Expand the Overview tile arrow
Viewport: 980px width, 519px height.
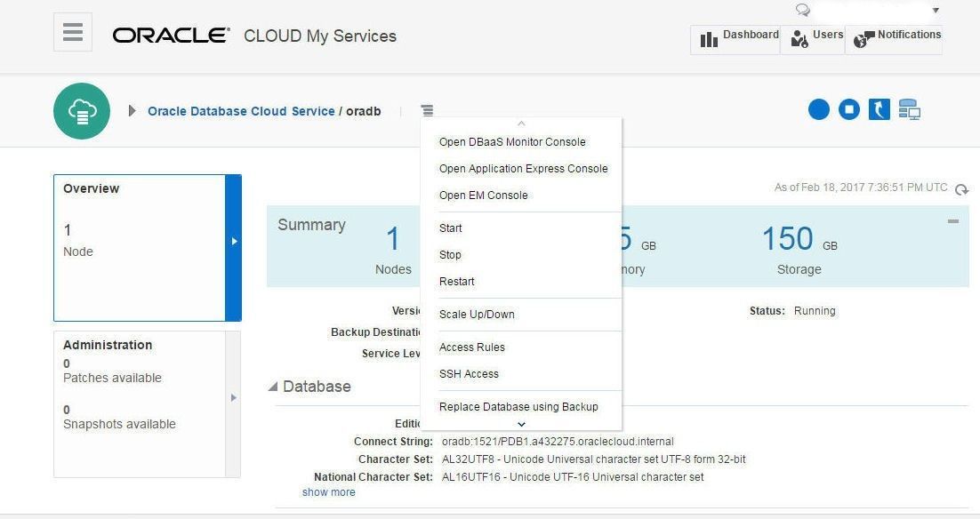(x=233, y=241)
